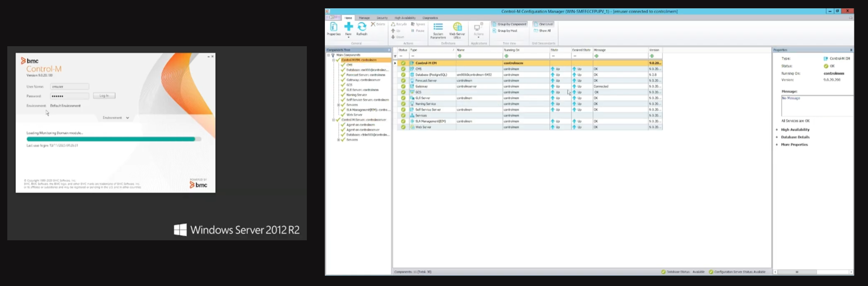Screen dimensions: 868x286
Task: Click the Up action in ribbon
Action: [x=396, y=31]
